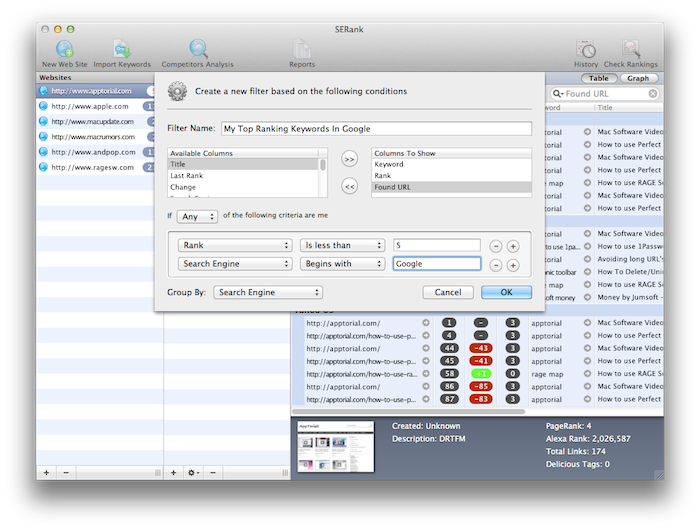Remove selected website with the minus button

click(66, 472)
